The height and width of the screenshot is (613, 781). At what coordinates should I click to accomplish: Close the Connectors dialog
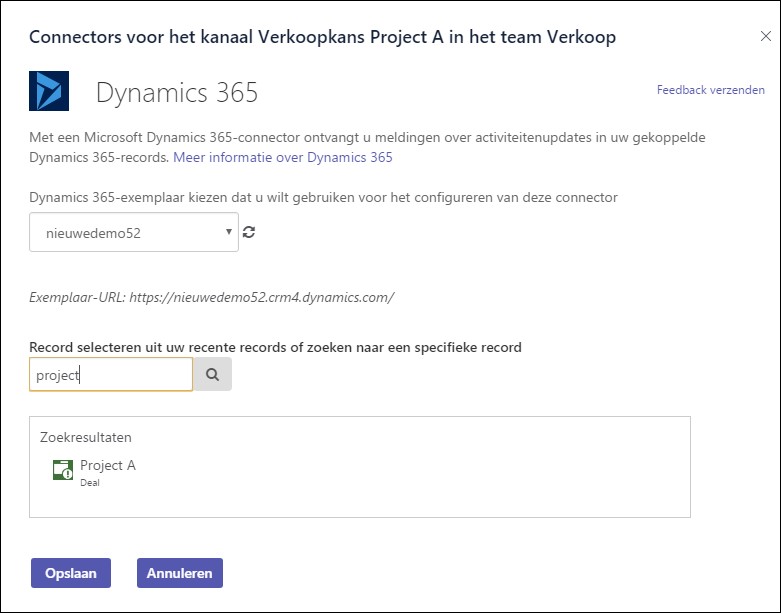[x=766, y=36]
